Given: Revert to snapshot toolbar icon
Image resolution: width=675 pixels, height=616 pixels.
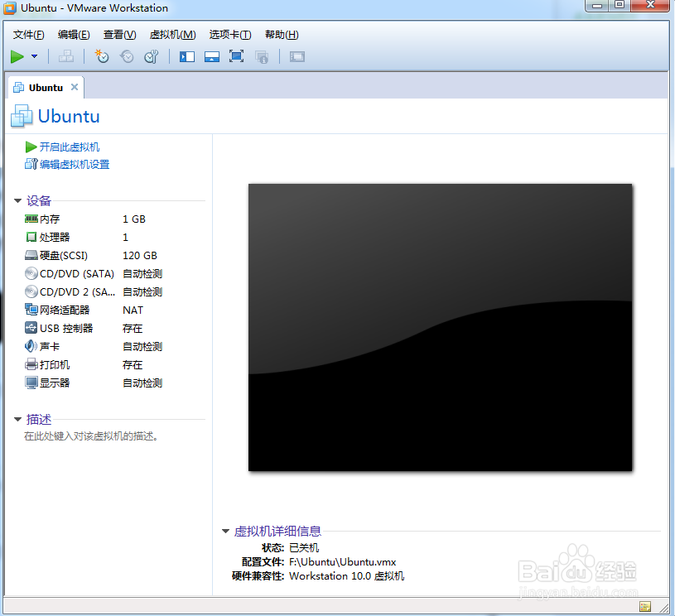Looking at the screenshot, I should (127, 56).
